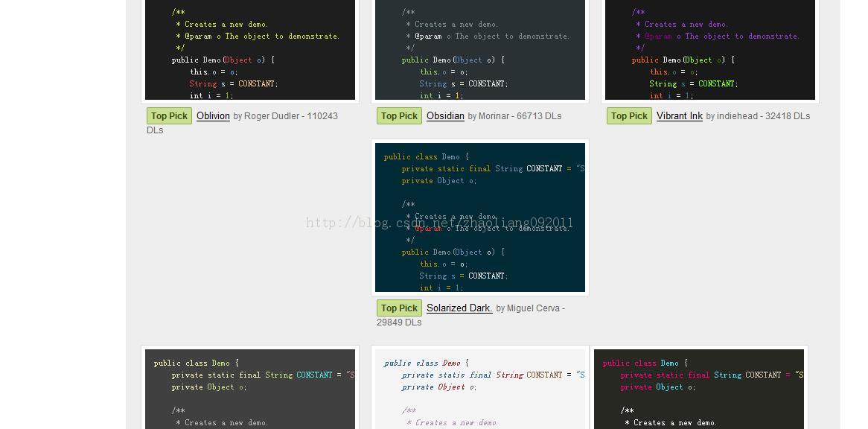Select the Oblivion theme code preview thumbnail
The image size is (868, 429).
[x=250, y=50]
